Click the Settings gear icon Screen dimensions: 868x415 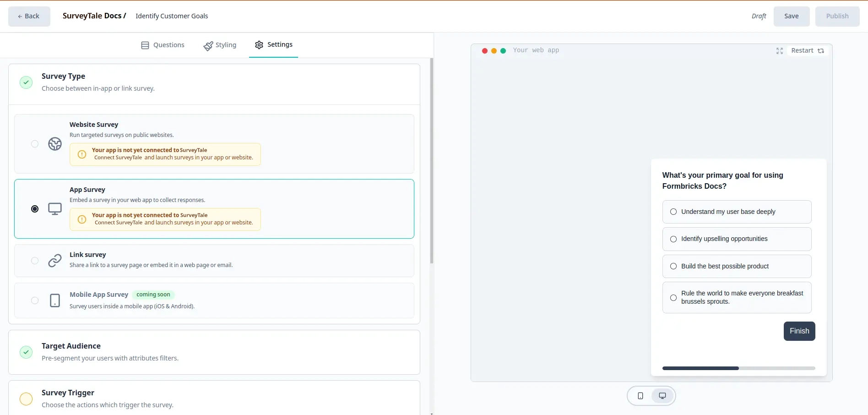pyautogui.click(x=259, y=45)
